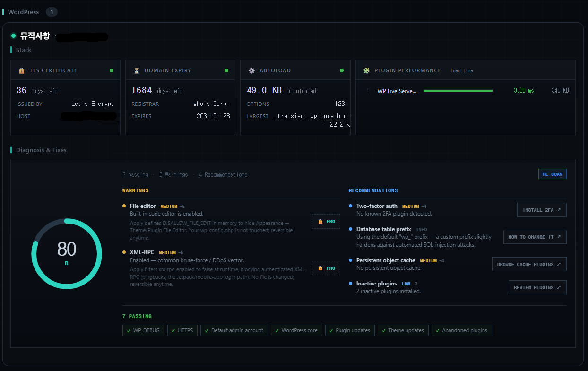
Task: Click the WordPress section heading
Action: pos(24,12)
